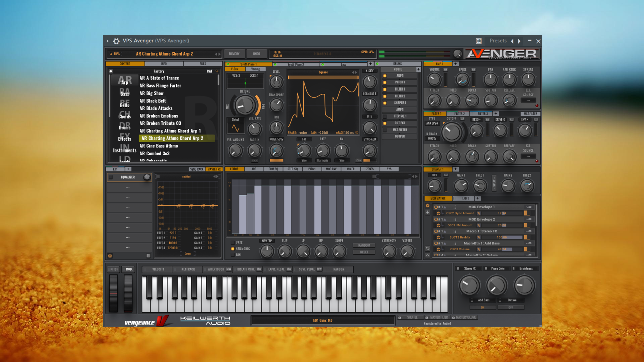Toggle MST.FILTER route enable checkbox
The width and height of the screenshot is (644, 362).
click(x=385, y=130)
